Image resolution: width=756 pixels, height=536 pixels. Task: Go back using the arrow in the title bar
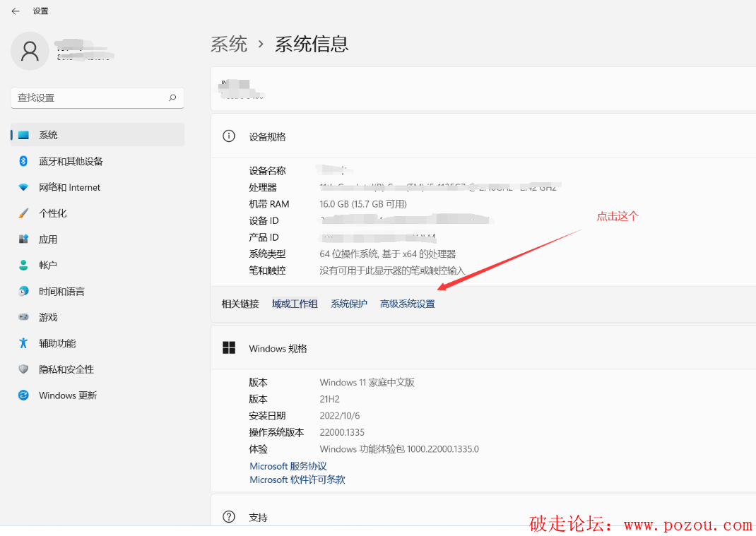(x=16, y=11)
